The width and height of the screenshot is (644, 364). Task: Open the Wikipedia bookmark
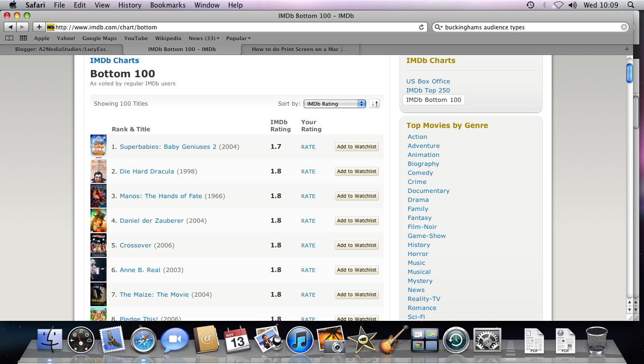pyautogui.click(x=168, y=38)
